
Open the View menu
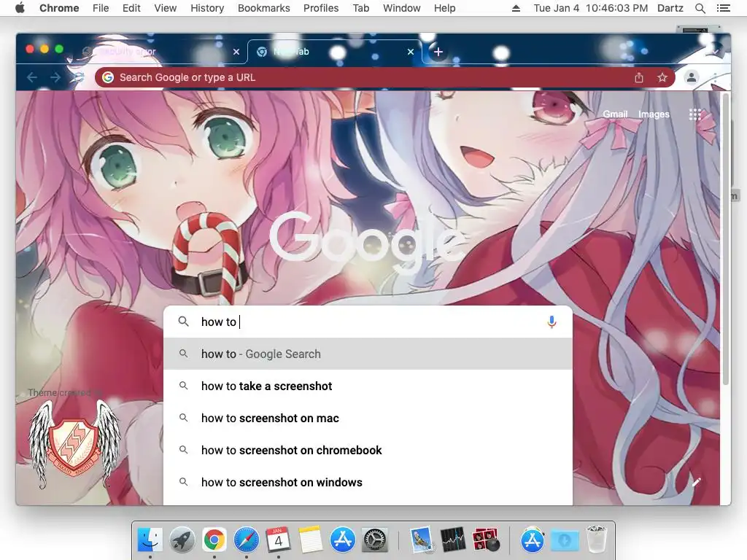point(166,8)
